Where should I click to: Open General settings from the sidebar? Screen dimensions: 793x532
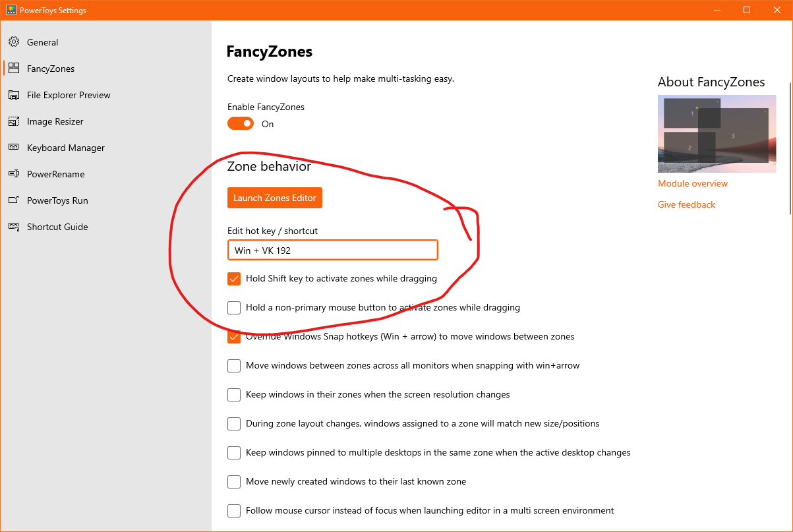(x=13, y=42)
